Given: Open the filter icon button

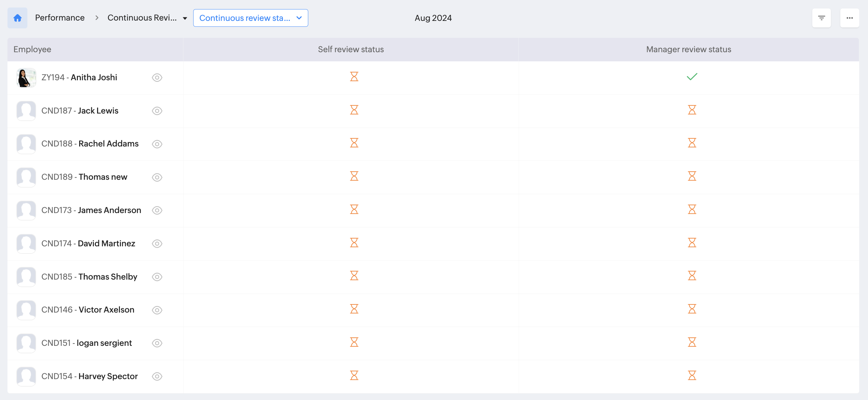Looking at the screenshot, I should click(x=821, y=18).
